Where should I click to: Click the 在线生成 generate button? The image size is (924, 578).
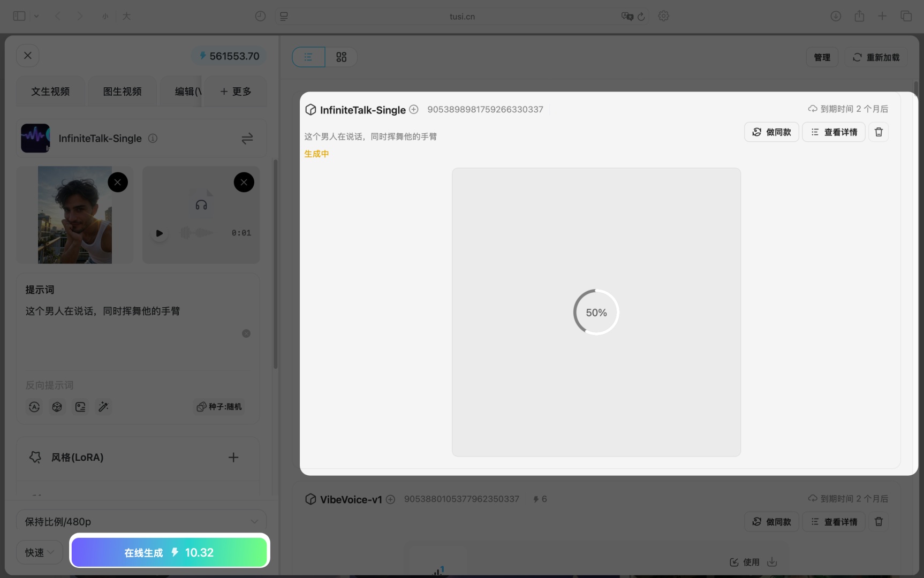(x=169, y=552)
